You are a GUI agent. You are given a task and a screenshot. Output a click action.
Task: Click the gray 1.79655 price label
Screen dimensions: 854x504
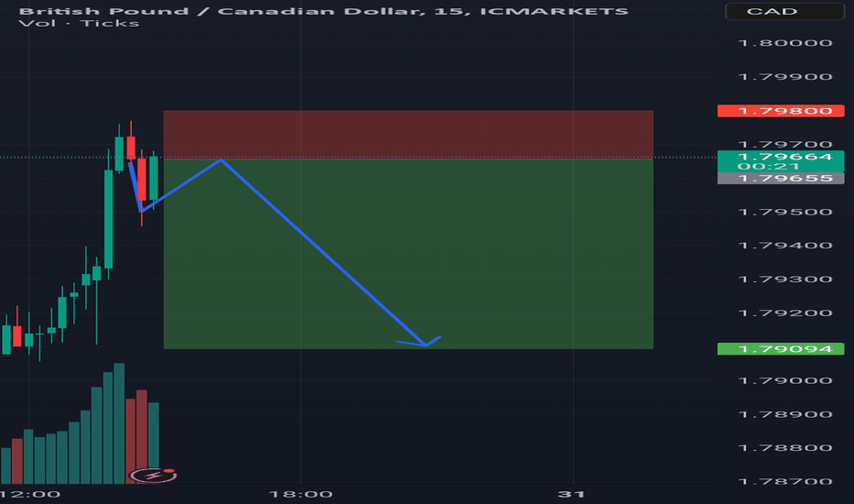click(781, 178)
